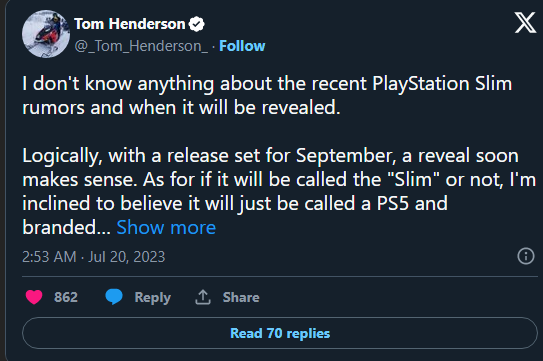Open the @_Tom_Henderson_ handle link
This screenshot has height=361, width=543.
pos(141,46)
